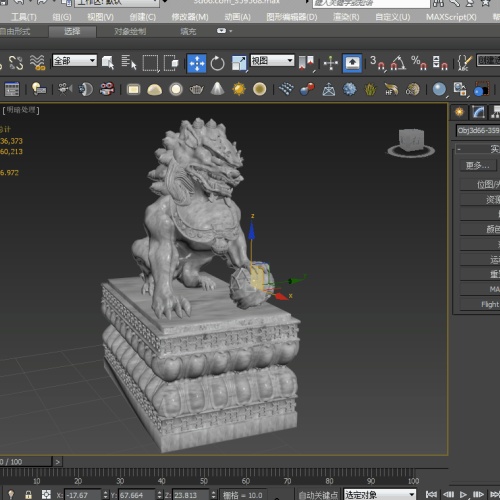Image resolution: width=500 pixels, height=500 pixels.
Task: Open the 全部 selection filter dropdown
Action: [x=75, y=61]
